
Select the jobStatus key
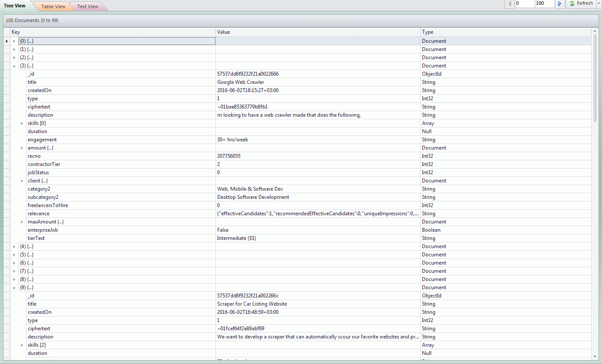coord(39,172)
